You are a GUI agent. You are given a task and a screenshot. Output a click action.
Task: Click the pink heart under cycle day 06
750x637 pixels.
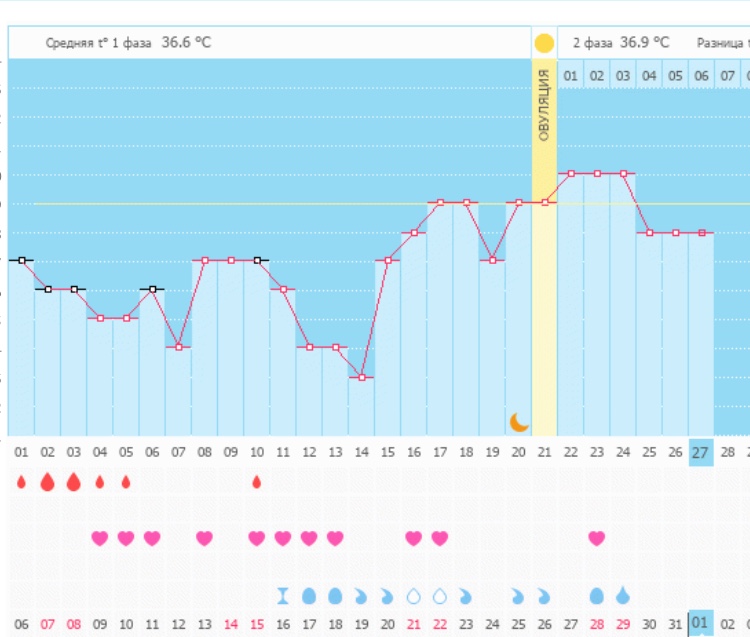pos(152,538)
